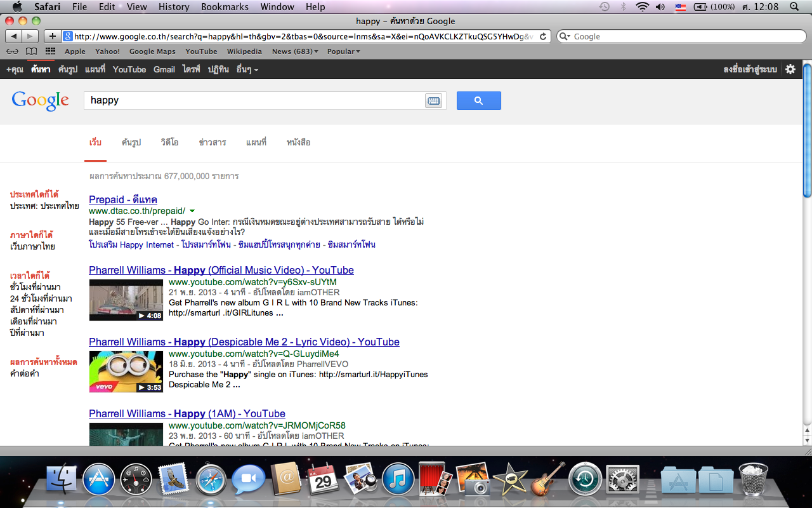Go back with Safari's back arrow
Screen dimensions: 812x508
[14, 36]
